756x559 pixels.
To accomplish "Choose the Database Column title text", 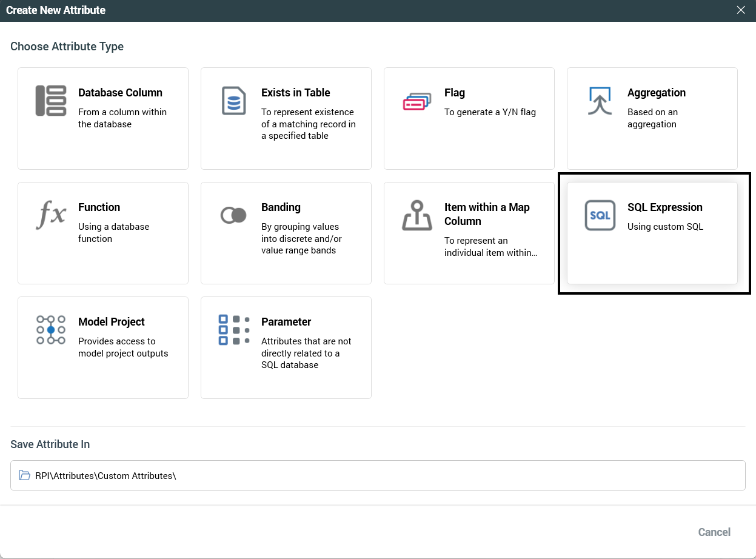I will (120, 93).
